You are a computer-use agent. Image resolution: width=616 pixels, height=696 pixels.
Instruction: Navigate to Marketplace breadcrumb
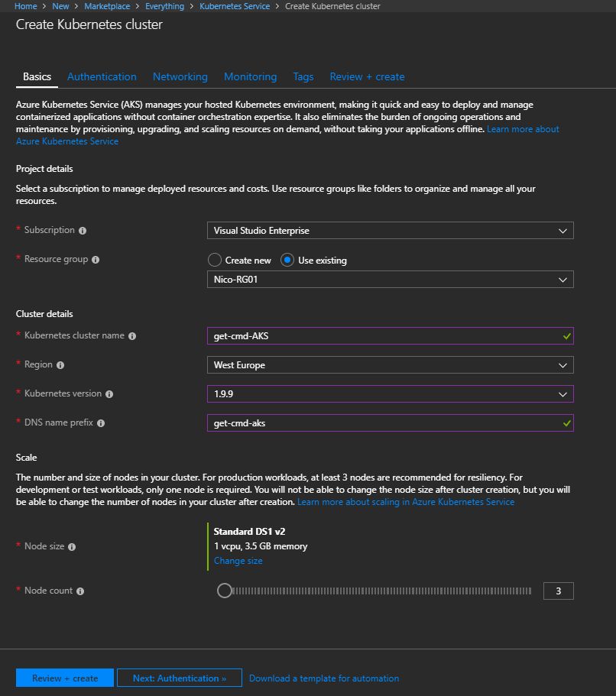tap(107, 6)
